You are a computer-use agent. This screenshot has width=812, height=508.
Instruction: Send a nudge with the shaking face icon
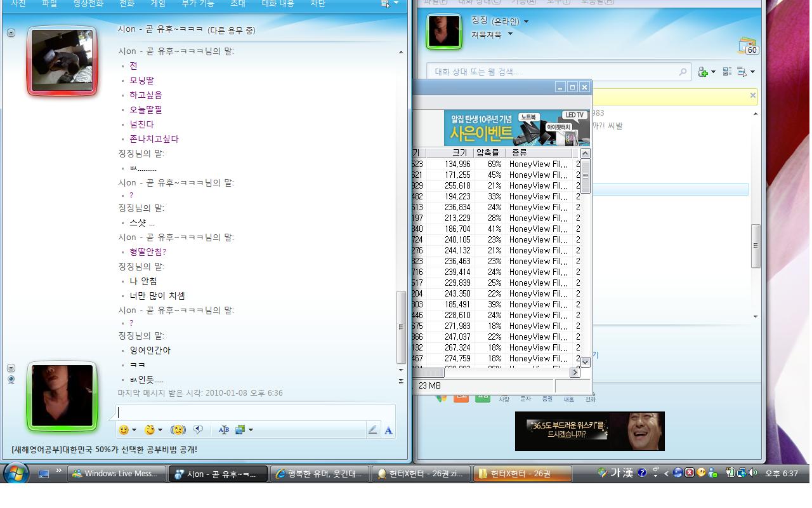[x=178, y=430]
